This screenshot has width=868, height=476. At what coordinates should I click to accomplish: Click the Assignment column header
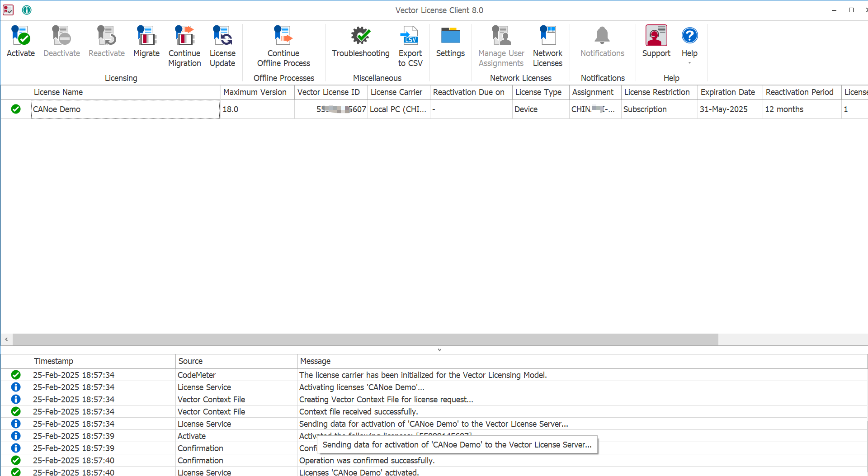tap(595, 92)
